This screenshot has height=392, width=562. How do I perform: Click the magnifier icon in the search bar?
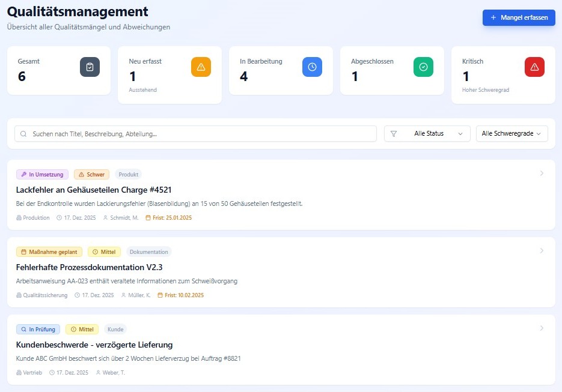[23, 134]
